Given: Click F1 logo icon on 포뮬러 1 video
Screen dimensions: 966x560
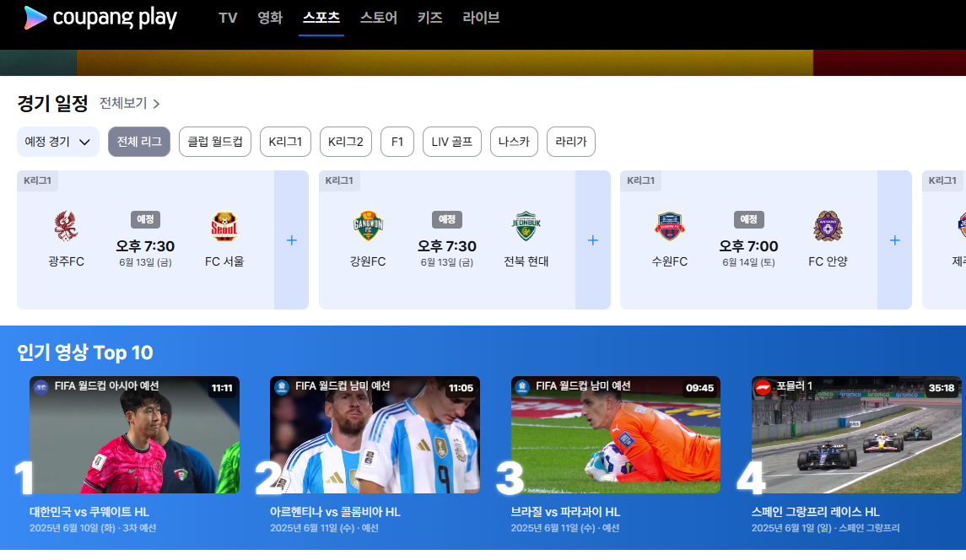Looking at the screenshot, I should [x=763, y=387].
